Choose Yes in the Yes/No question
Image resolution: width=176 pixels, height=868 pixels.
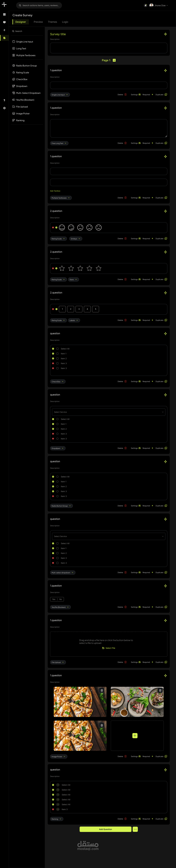click(x=54, y=599)
